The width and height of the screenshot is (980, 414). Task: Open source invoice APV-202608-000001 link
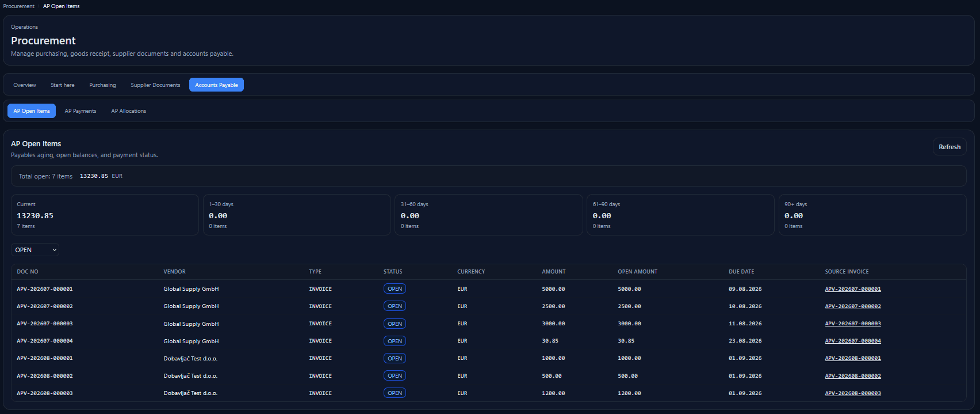(x=853, y=358)
